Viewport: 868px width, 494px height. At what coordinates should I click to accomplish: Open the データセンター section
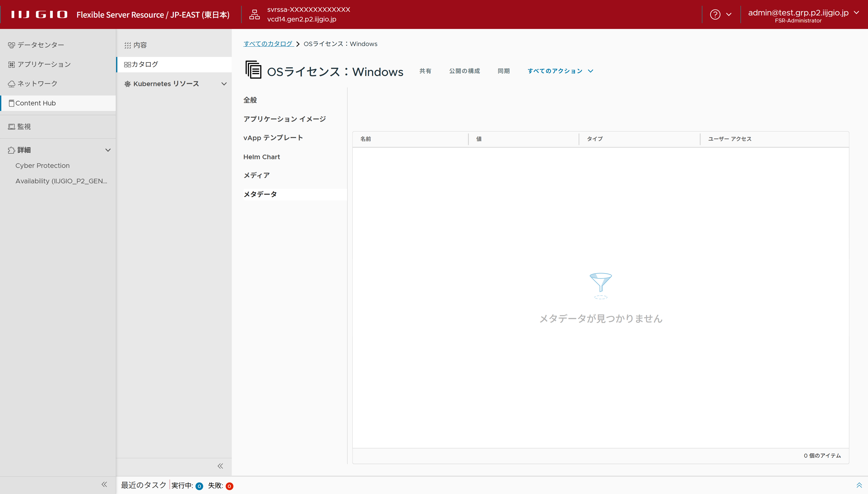[41, 45]
